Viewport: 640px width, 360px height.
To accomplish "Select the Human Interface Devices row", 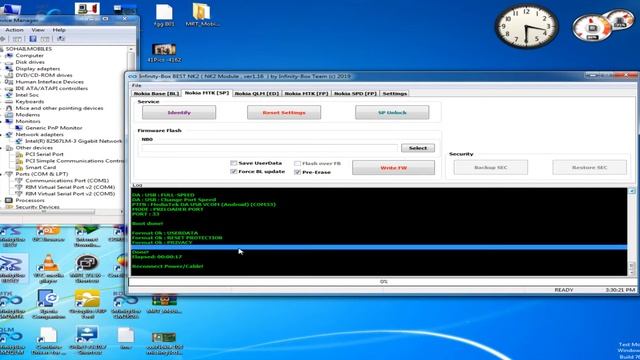I will click(49, 82).
